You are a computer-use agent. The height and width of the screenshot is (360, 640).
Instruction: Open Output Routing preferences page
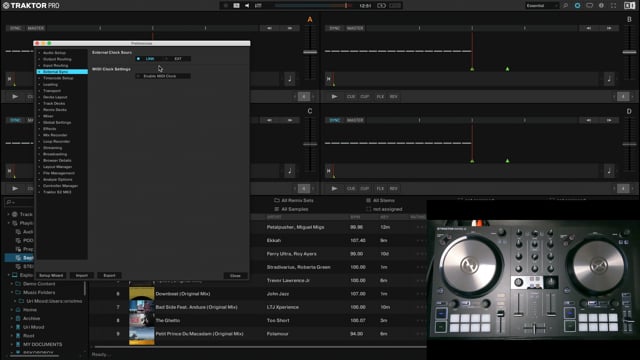pos(57,59)
